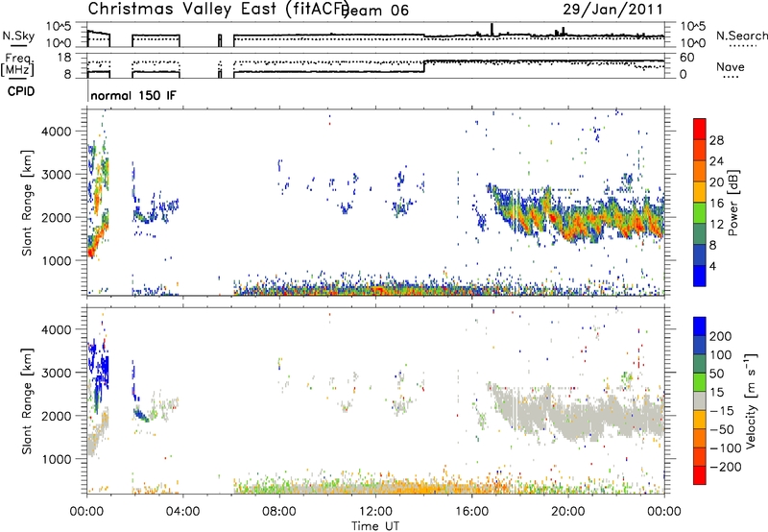Image resolution: width=768 pixels, height=532 pixels.
Task: Click the '08:00' time tick label
Action: coord(279,512)
